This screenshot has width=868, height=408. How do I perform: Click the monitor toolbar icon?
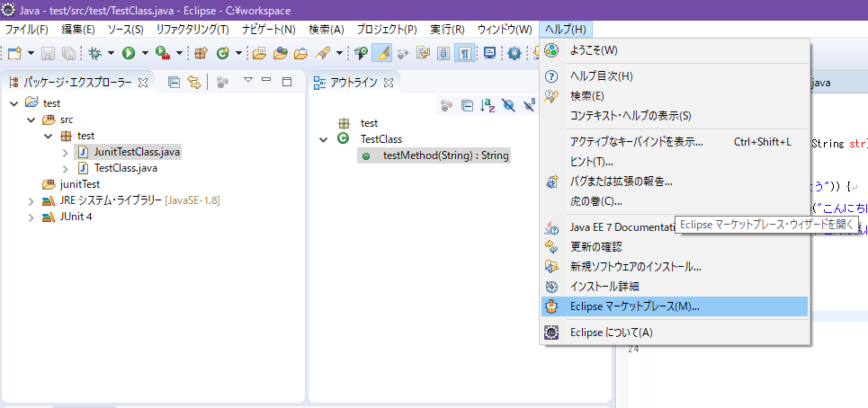click(x=489, y=53)
